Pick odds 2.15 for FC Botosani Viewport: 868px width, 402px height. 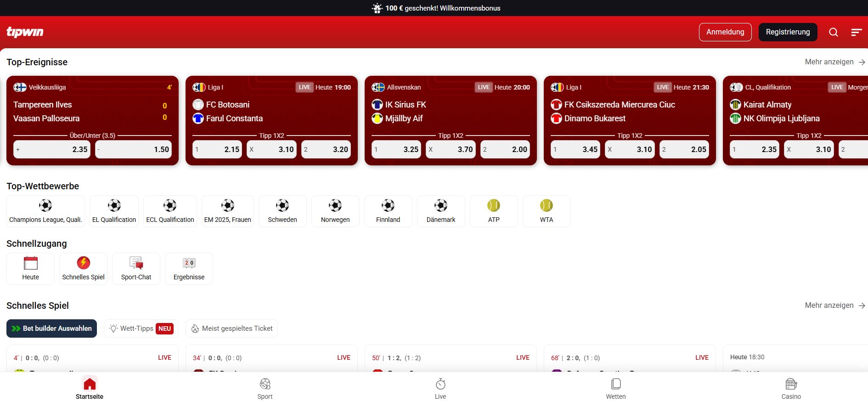tap(217, 149)
